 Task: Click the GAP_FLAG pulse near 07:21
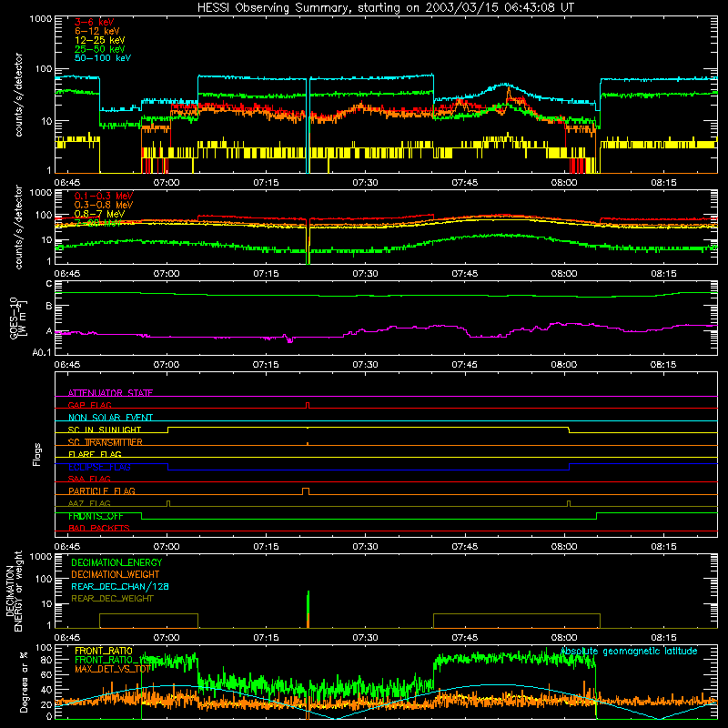[308, 405]
